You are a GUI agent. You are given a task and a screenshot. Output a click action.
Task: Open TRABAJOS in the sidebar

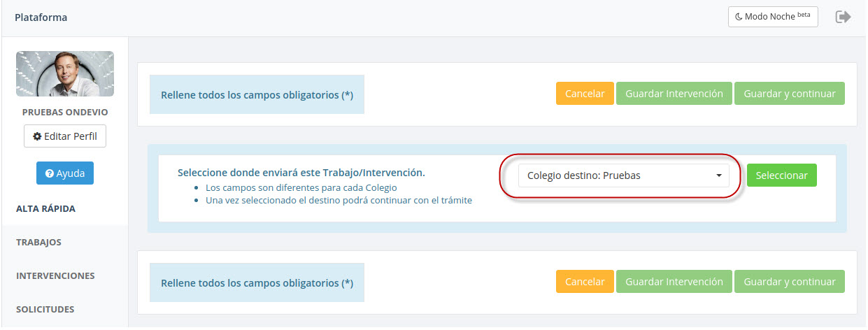point(39,242)
